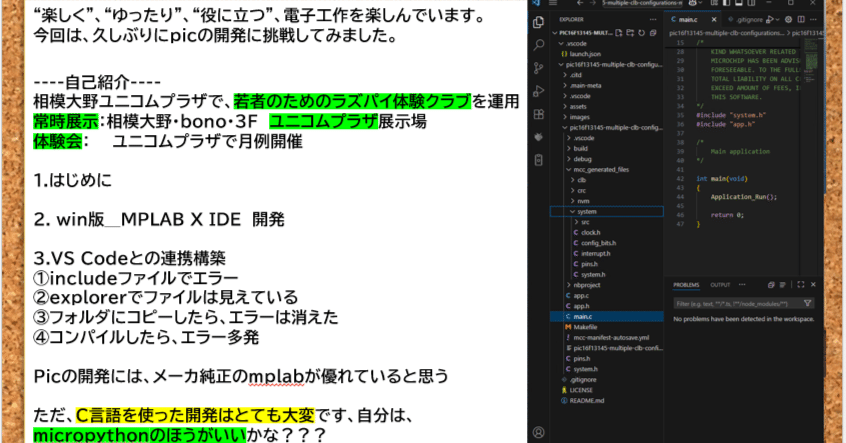Click the filter funnel icon in Problems
The height and width of the screenshot is (443, 846).
point(807,303)
